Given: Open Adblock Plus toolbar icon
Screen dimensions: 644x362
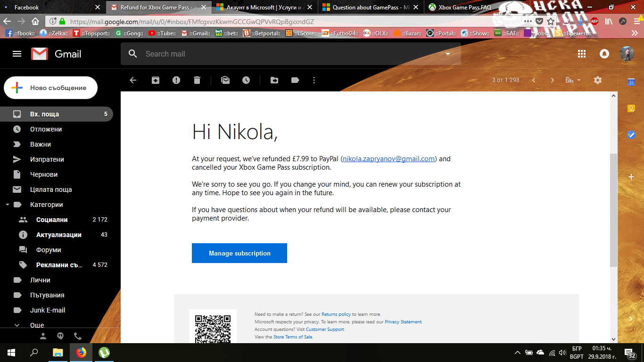Looking at the screenshot, I should click(594, 21).
